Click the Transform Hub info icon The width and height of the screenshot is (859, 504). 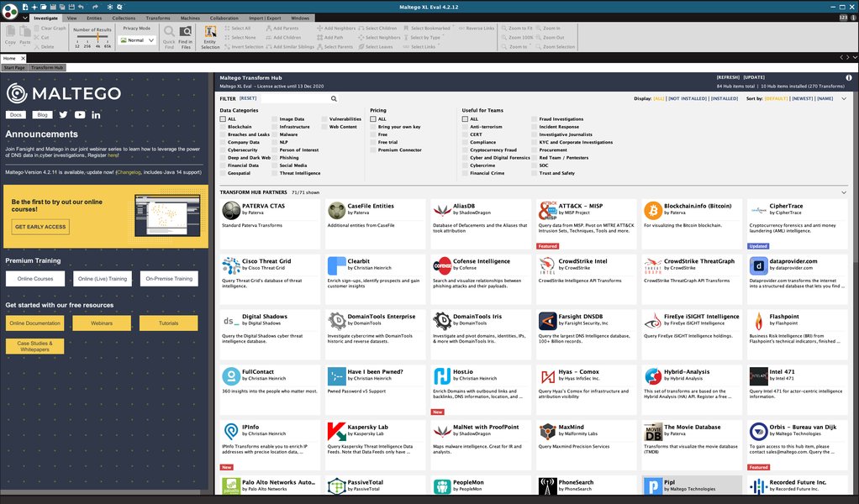pos(849,78)
